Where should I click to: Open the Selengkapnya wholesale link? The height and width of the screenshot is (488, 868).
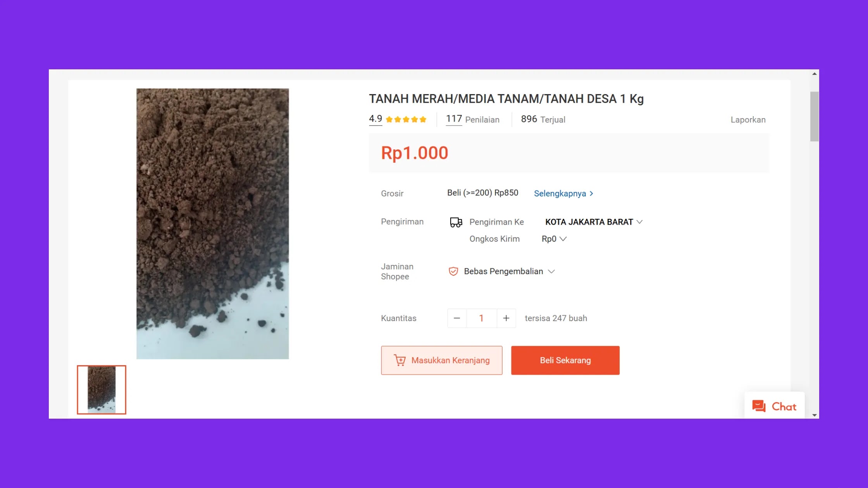tap(563, 193)
